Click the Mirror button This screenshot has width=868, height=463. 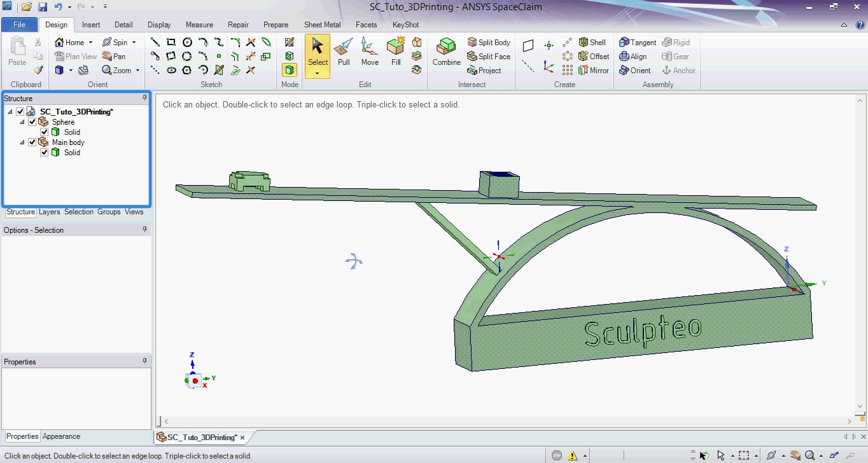pyautogui.click(x=594, y=71)
